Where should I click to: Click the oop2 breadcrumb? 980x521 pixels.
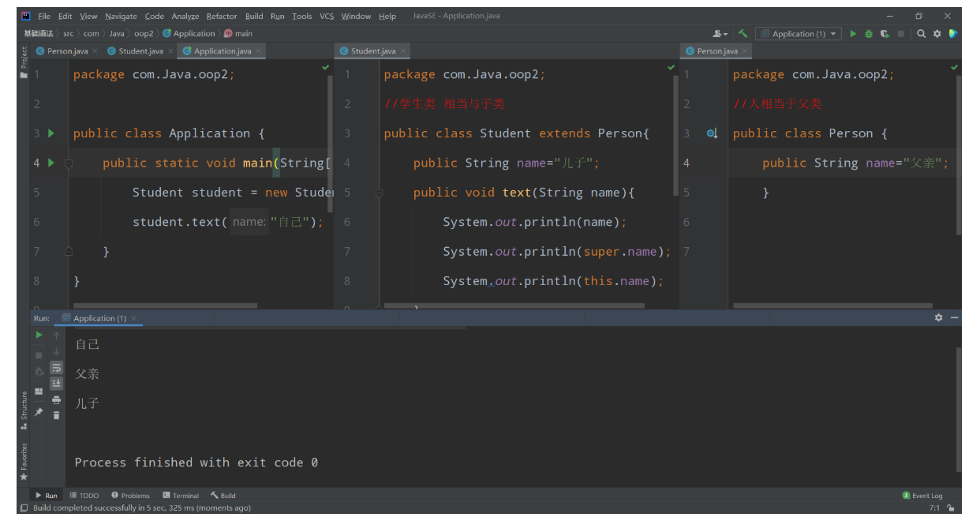point(144,34)
